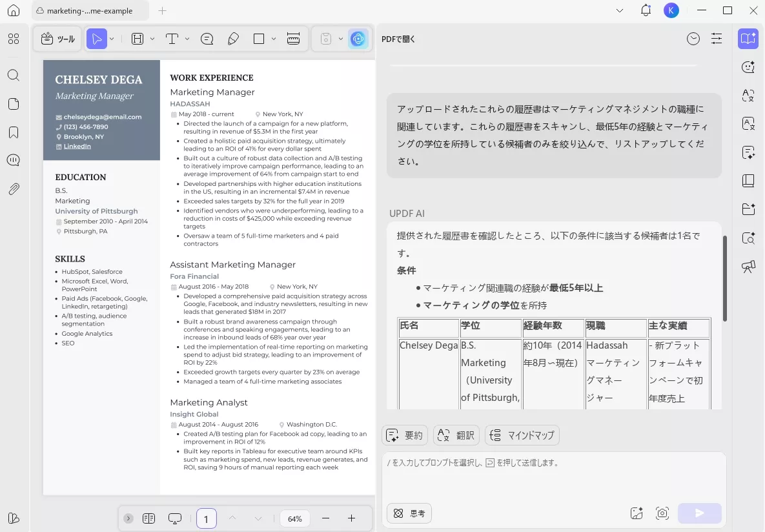Toggle two-page view at the bottom bar
Image resolution: width=765 pixels, height=532 pixels.
(x=149, y=518)
